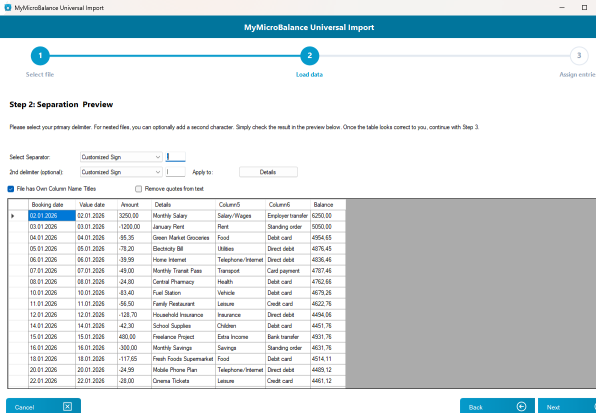Open the 2nd delimiter dropdown
This screenshot has width=596, height=413.
121,172
